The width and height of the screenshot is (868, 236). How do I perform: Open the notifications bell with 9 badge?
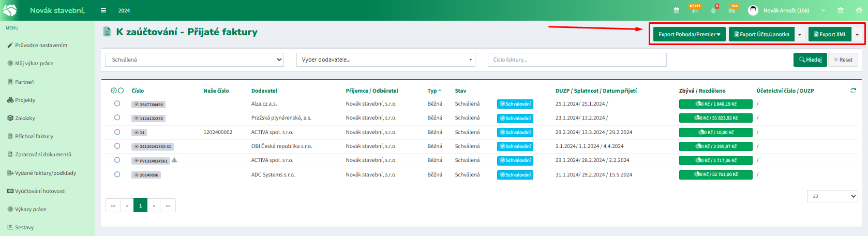[713, 10]
